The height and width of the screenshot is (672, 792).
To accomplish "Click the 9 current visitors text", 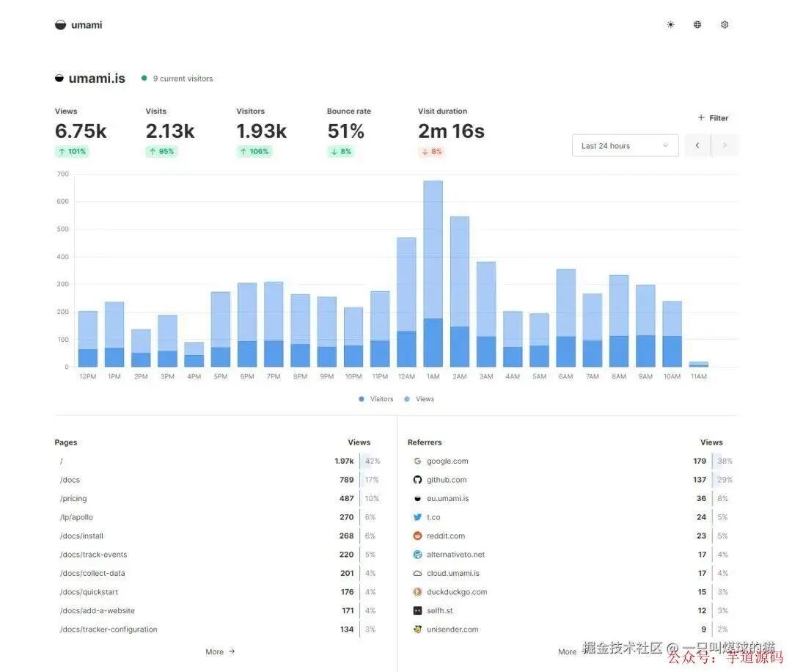I will tap(183, 78).
